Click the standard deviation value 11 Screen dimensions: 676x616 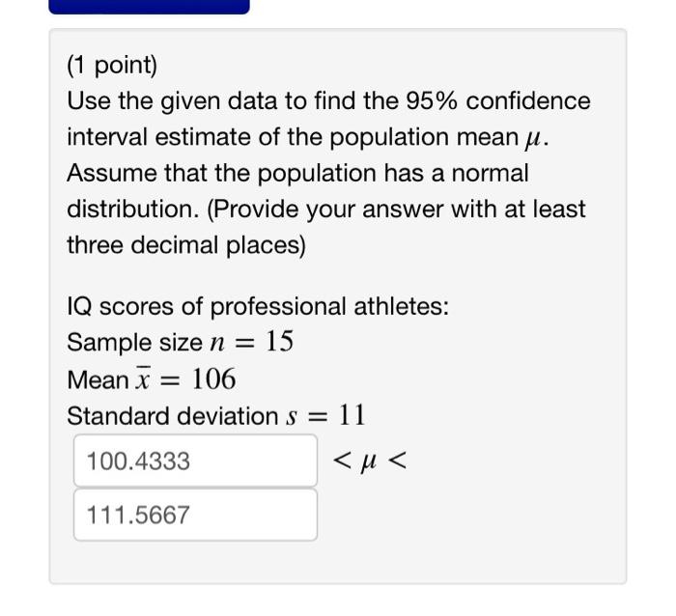pyautogui.click(x=352, y=415)
